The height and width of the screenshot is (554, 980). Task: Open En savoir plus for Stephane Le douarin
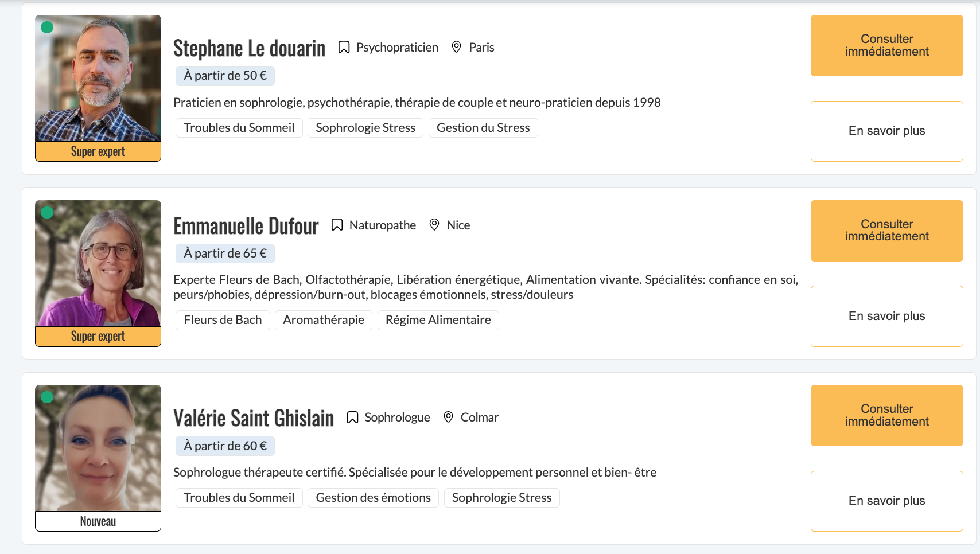[886, 131]
